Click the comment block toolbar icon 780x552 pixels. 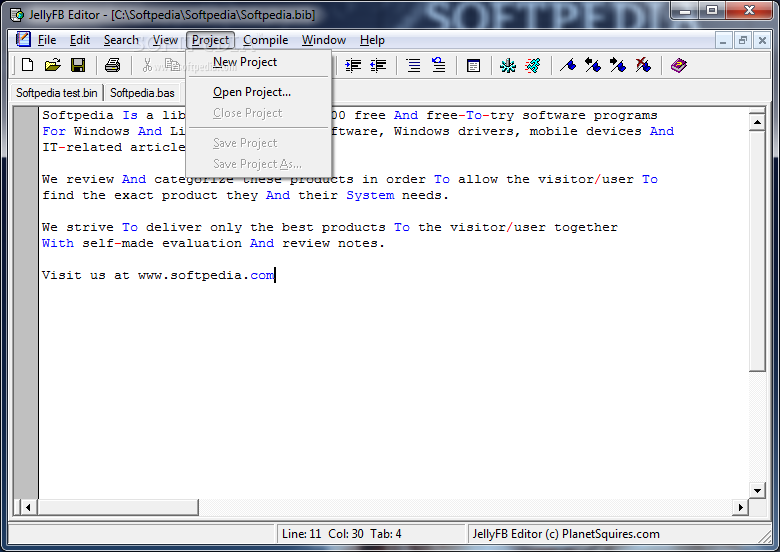(413, 65)
